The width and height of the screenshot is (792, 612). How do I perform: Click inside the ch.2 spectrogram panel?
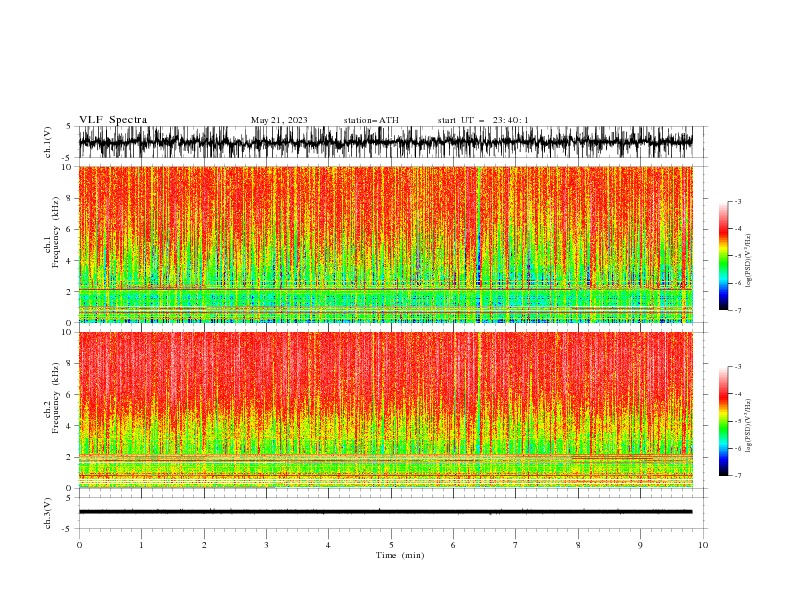coord(385,410)
